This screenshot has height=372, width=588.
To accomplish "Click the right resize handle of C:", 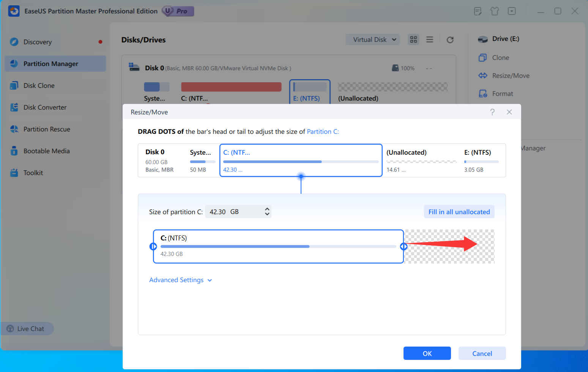I will 404,246.
